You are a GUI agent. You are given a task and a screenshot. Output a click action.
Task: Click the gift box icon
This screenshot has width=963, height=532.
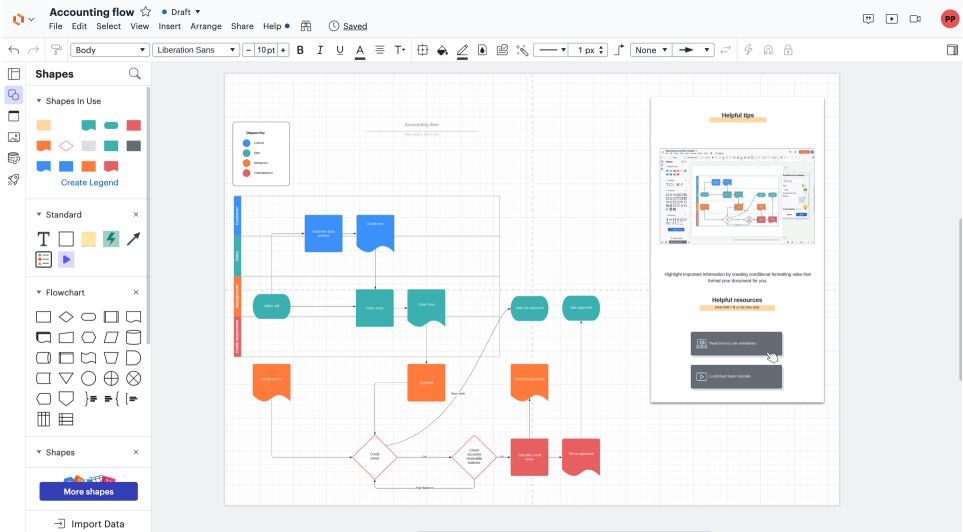306,26
